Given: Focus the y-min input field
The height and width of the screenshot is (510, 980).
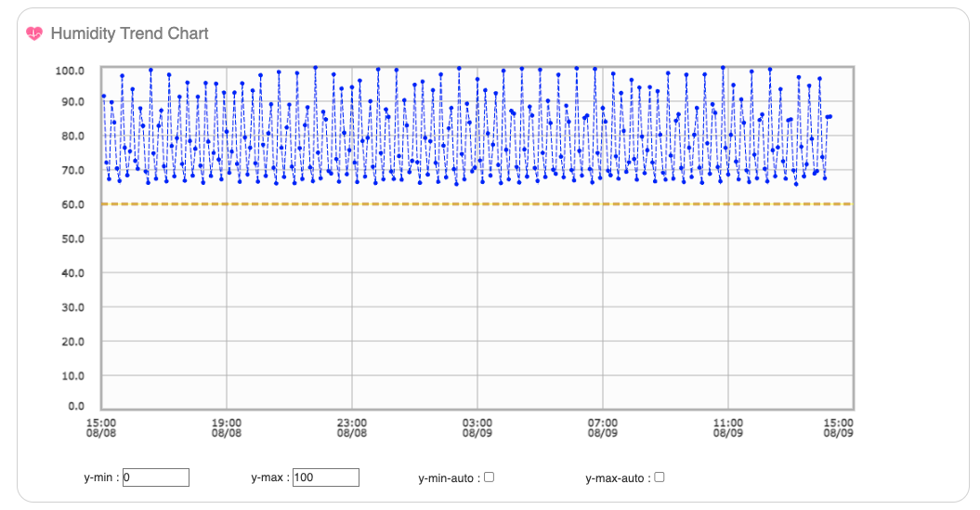Looking at the screenshot, I should [156, 477].
